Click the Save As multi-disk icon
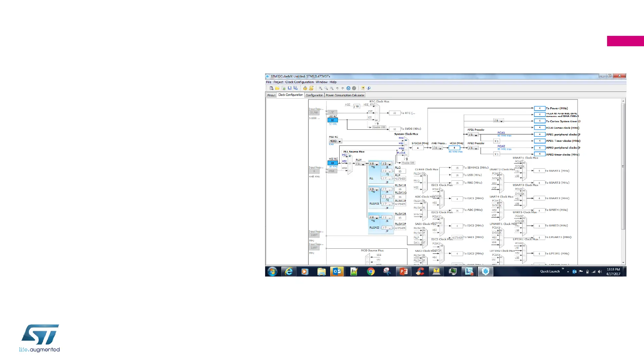The width and height of the screenshot is (644, 362). coord(296,88)
